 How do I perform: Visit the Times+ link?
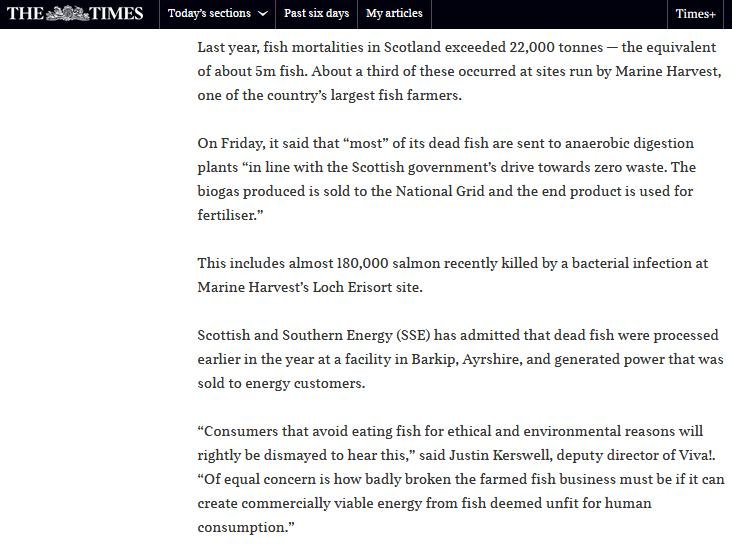pyautogui.click(x=695, y=14)
